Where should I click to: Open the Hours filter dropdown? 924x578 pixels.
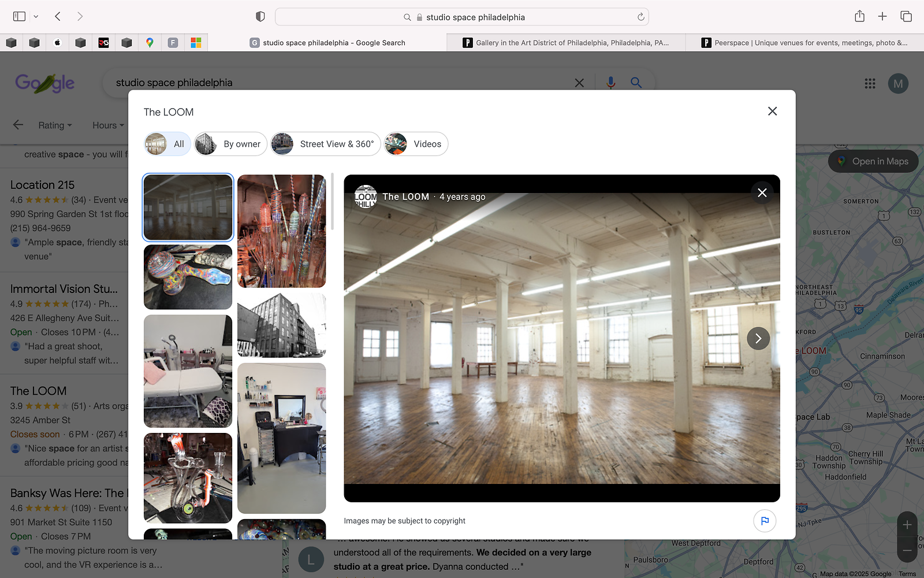click(x=108, y=125)
